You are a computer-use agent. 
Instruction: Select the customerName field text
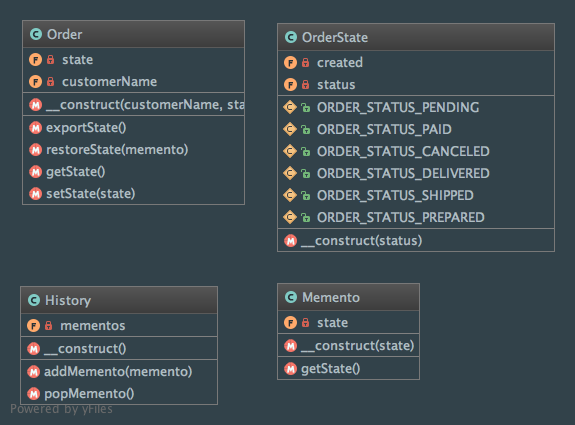(x=109, y=81)
